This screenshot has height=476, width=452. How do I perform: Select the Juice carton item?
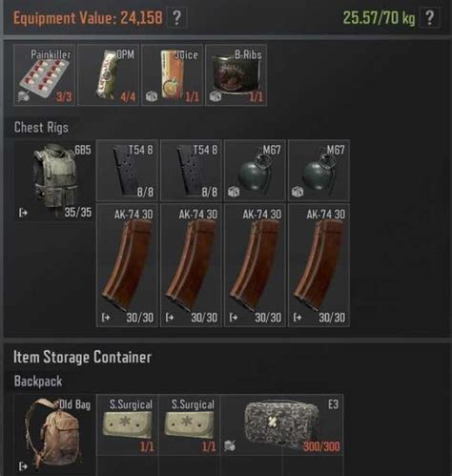[173, 75]
